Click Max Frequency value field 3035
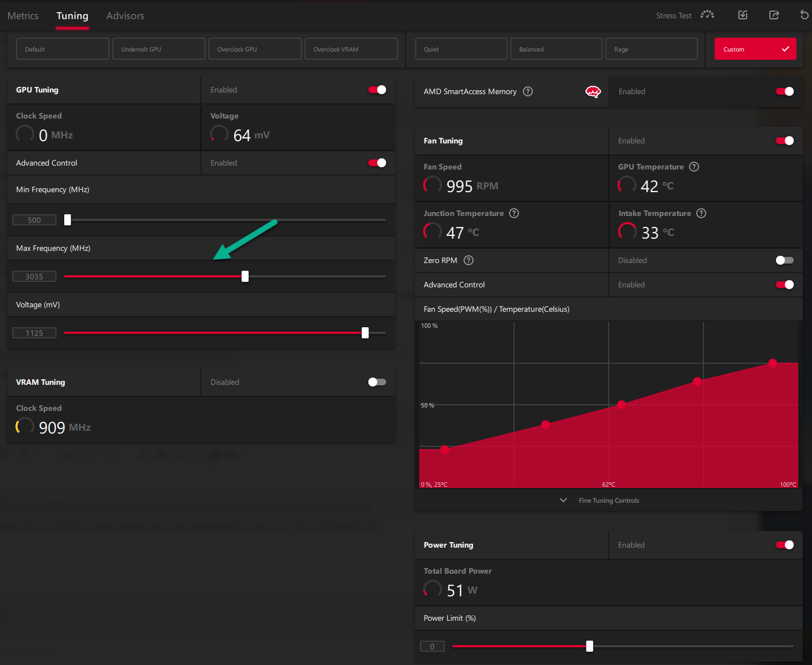This screenshot has width=812, height=665. click(34, 276)
